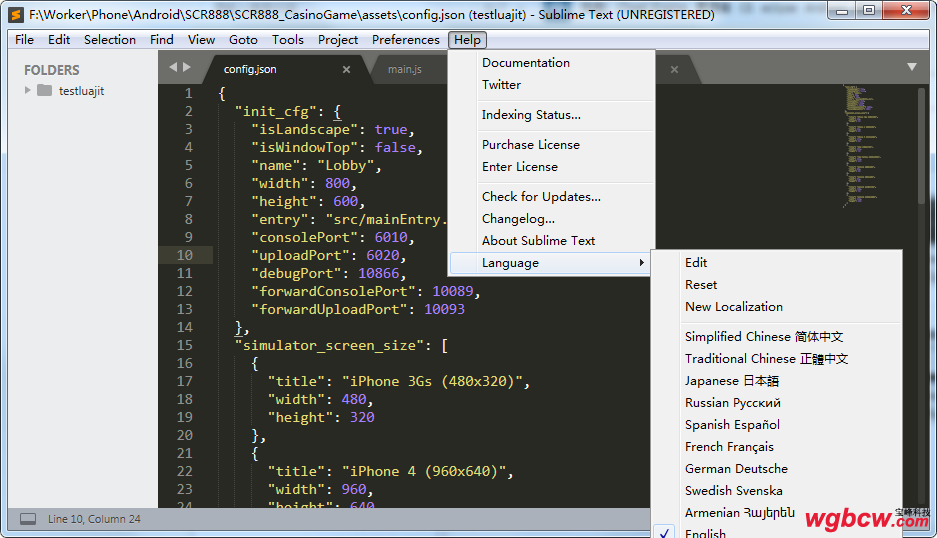Switch language to Simplified Chinese 简体中文
Image resolution: width=937 pixels, height=538 pixels.
point(763,337)
